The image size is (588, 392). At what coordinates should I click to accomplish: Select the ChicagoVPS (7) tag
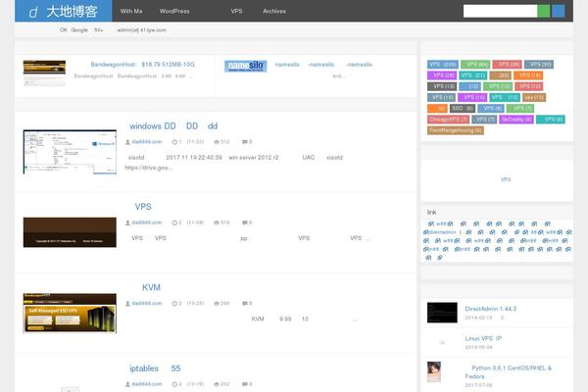click(x=448, y=120)
